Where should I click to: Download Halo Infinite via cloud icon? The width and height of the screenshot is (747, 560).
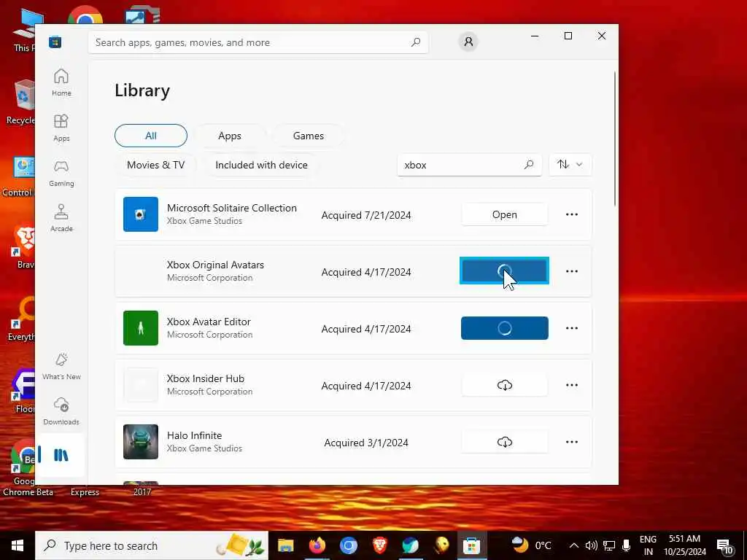pos(505,442)
